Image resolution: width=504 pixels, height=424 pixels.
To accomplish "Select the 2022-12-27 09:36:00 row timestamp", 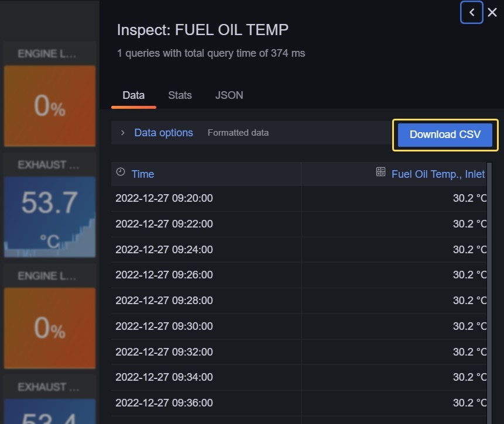I will pyautogui.click(x=164, y=403).
